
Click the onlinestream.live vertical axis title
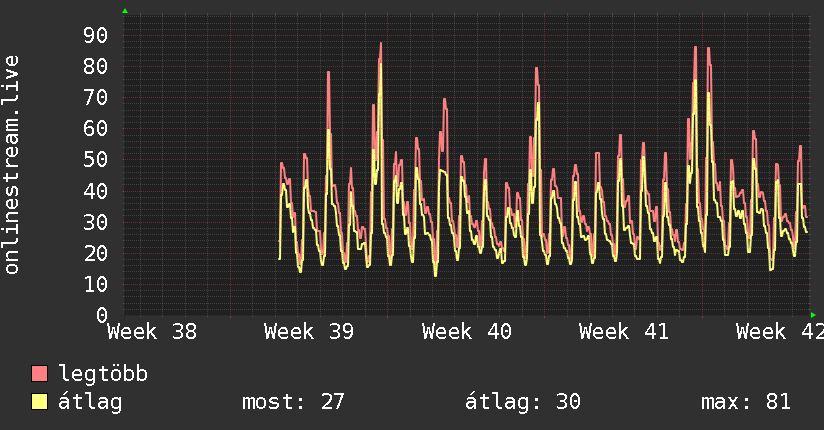[11, 165]
